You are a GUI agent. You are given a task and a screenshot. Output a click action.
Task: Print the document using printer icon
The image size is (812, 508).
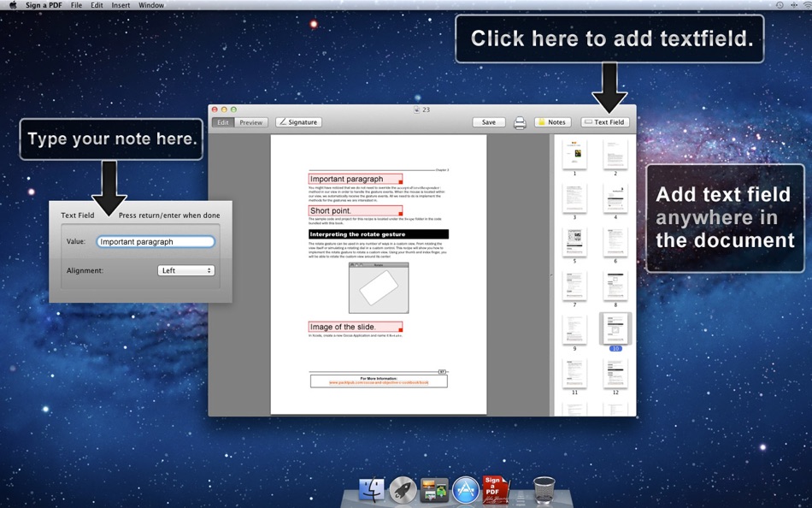pyautogui.click(x=520, y=123)
